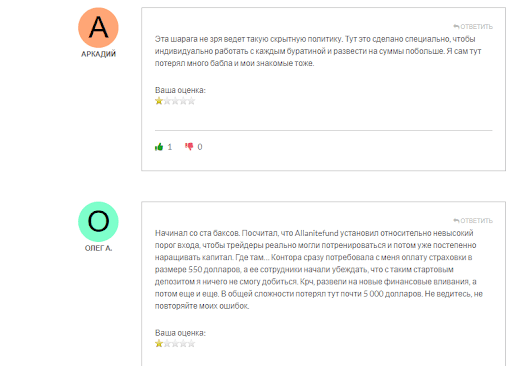The image size is (512, 366).
Task: Click the reply arrow icon on Аркадий's comment
Action: pyautogui.click(x=456, y=26)
